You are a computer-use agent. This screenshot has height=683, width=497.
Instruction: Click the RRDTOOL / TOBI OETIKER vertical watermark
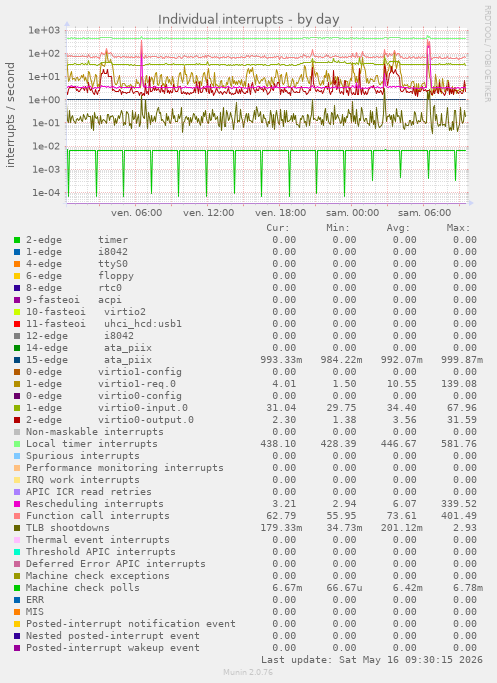(x=487, y=54)
